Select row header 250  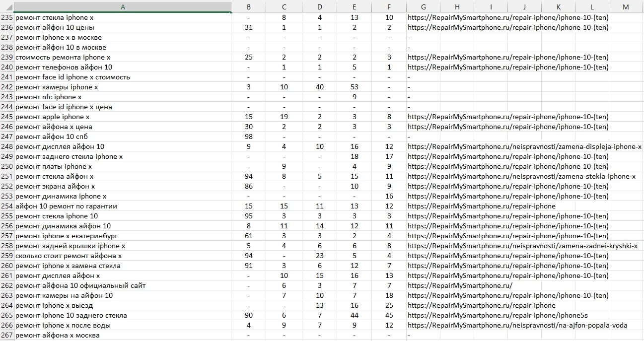coord(7,166)
